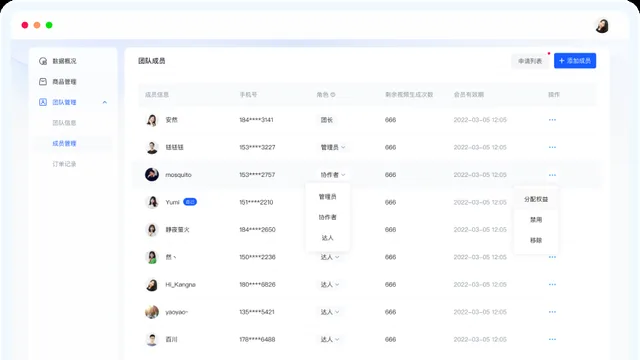This screenshot has width=640, height=360.
Task: Click phone number 135****5421
Action: coord(257,312)
